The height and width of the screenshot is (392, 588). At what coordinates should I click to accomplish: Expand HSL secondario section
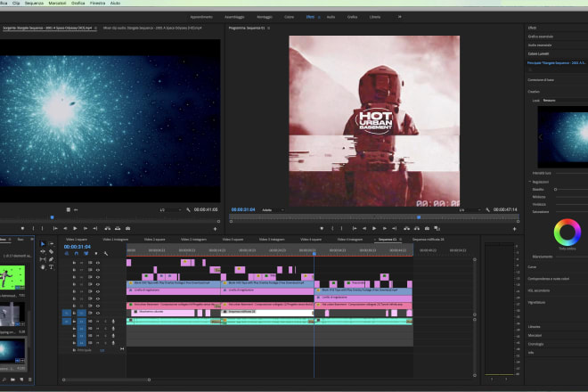click(x=538, y=290)
